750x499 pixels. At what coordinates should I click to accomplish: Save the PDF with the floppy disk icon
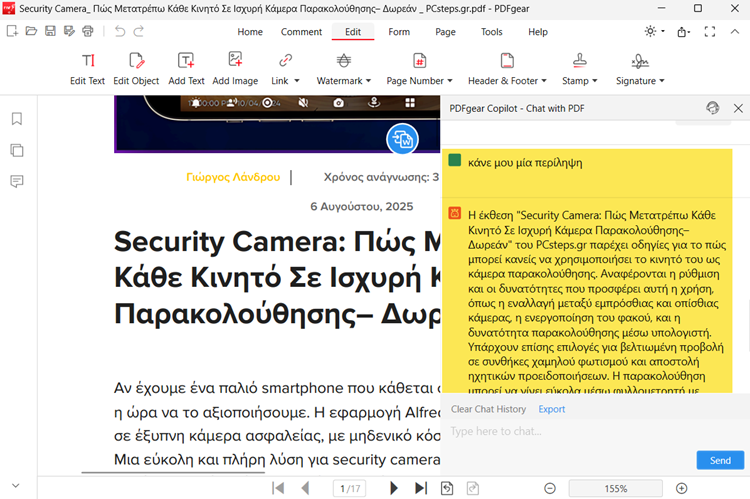[x=50, y=32]
